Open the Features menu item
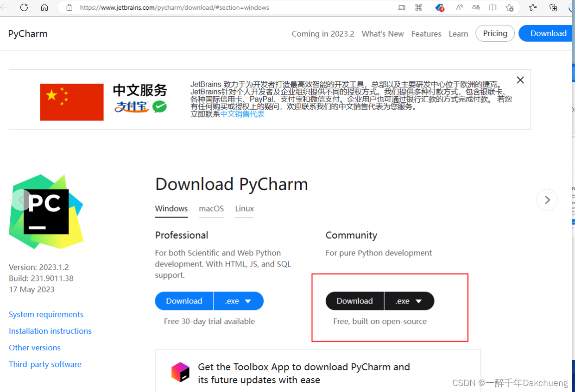 [x=426, y=34]
